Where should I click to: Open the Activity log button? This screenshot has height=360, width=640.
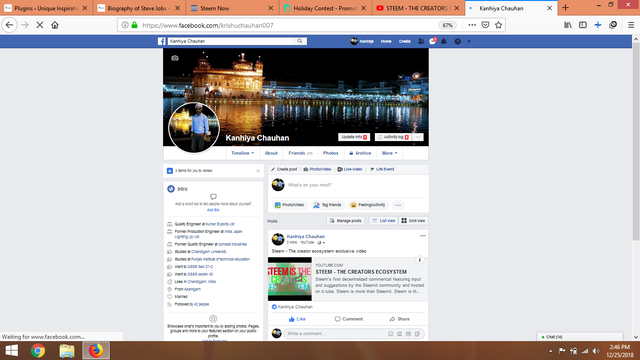coord(393,137)
